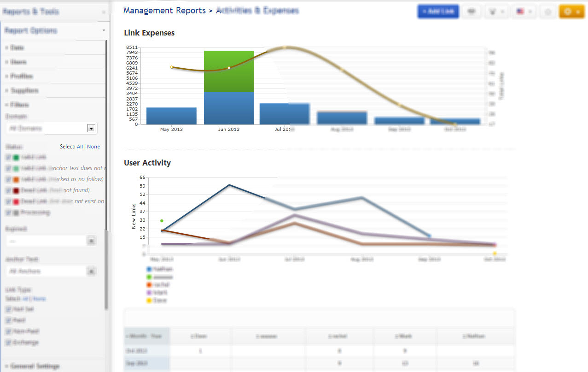588x372 pixels.
Task: Expand the Date section in sidebar
Action: click(17, 47)
